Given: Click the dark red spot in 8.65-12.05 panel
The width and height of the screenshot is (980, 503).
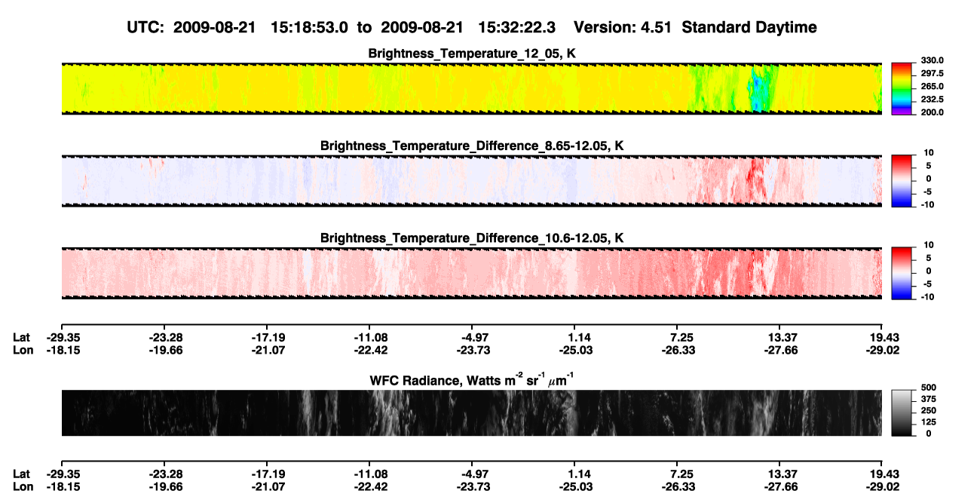Looking at the screenshot, I should point(750,174).
